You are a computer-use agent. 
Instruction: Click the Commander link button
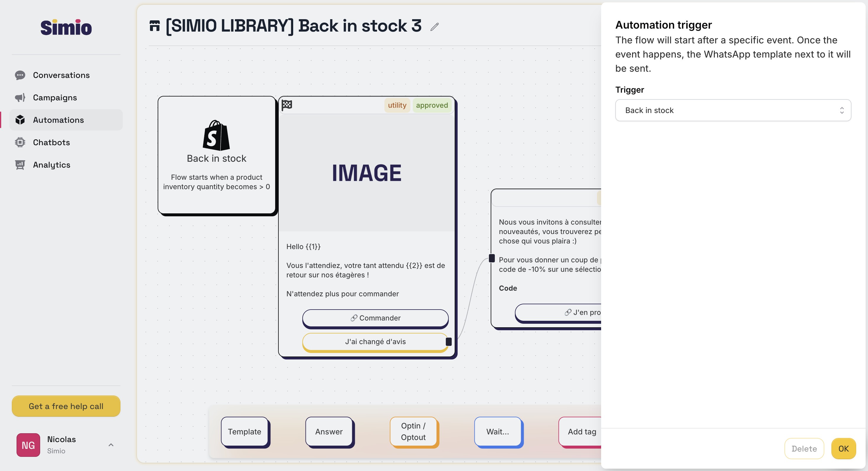tap(375, 318)
